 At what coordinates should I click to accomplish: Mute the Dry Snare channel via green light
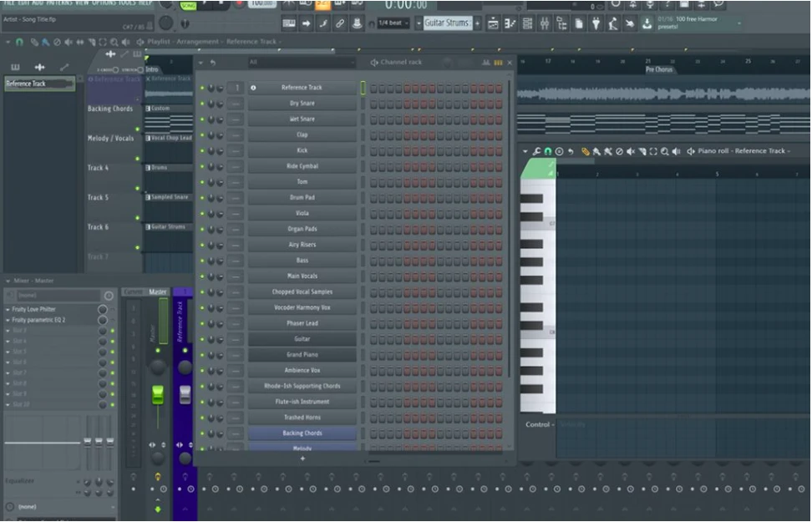pyautogui.click(x=201, y=104)
